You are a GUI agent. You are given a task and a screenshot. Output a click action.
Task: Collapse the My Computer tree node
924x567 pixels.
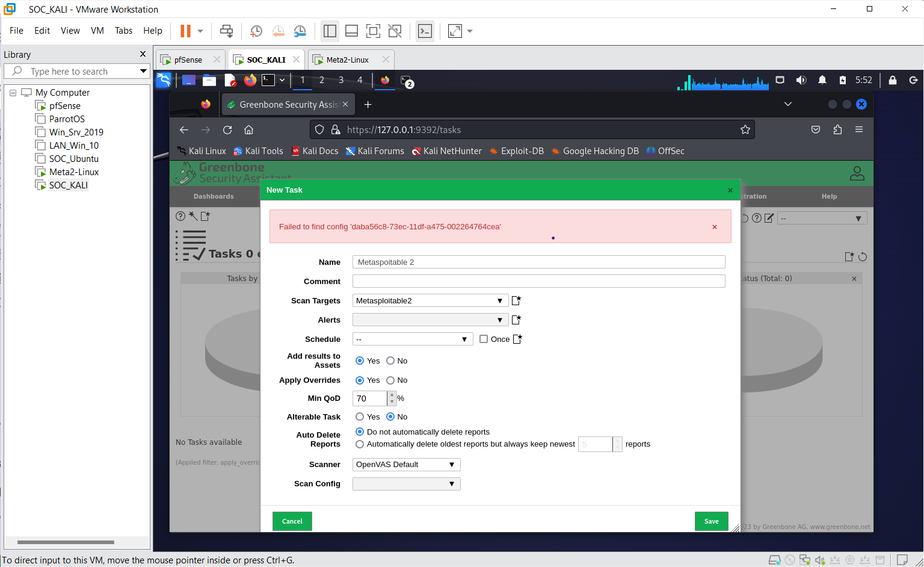point(13,93)
